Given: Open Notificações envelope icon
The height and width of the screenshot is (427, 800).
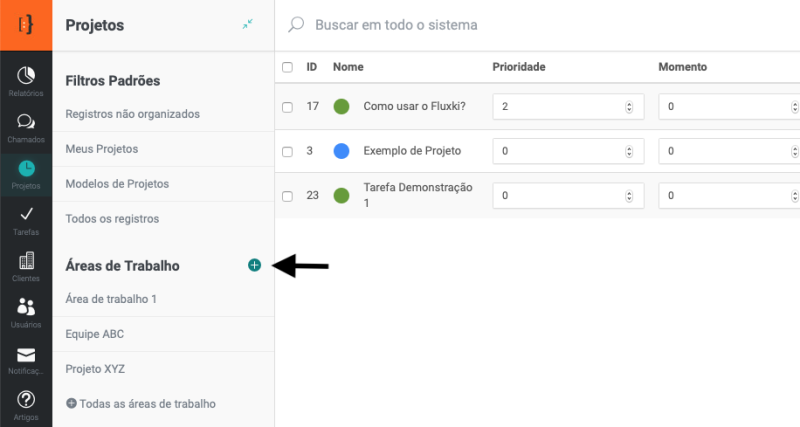Looking at the screenshot, I should click(x=26, y=358).
